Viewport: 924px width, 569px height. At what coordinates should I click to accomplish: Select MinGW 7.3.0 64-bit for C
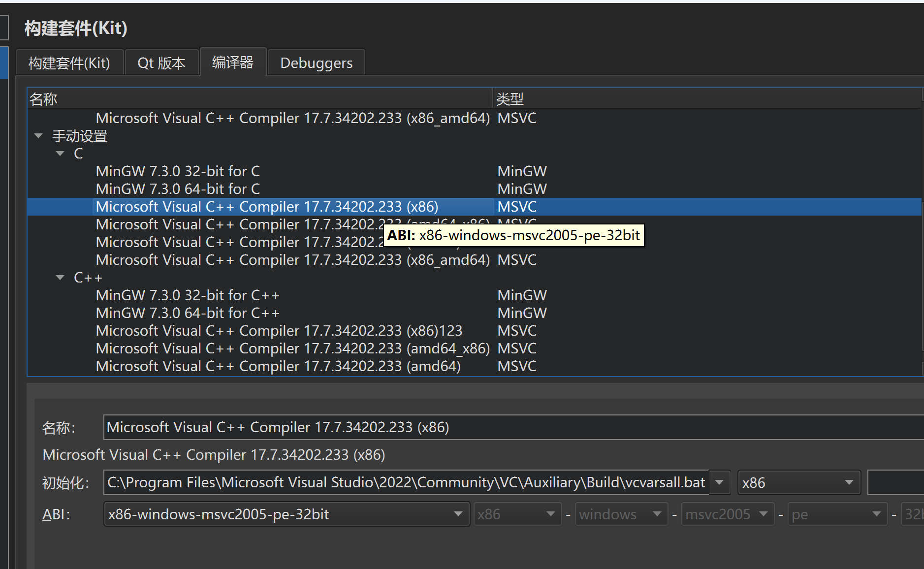[x=178, y=189]
